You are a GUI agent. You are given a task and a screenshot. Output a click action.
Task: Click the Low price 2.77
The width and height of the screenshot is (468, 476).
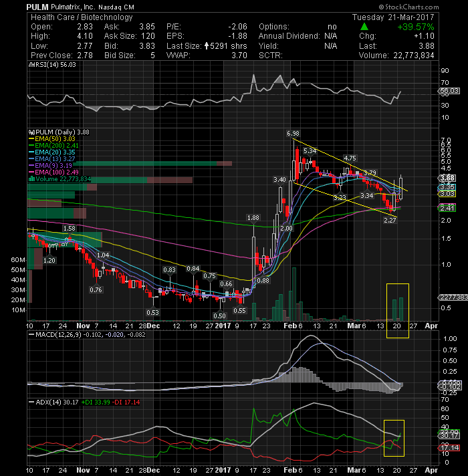tap(85, 46)
